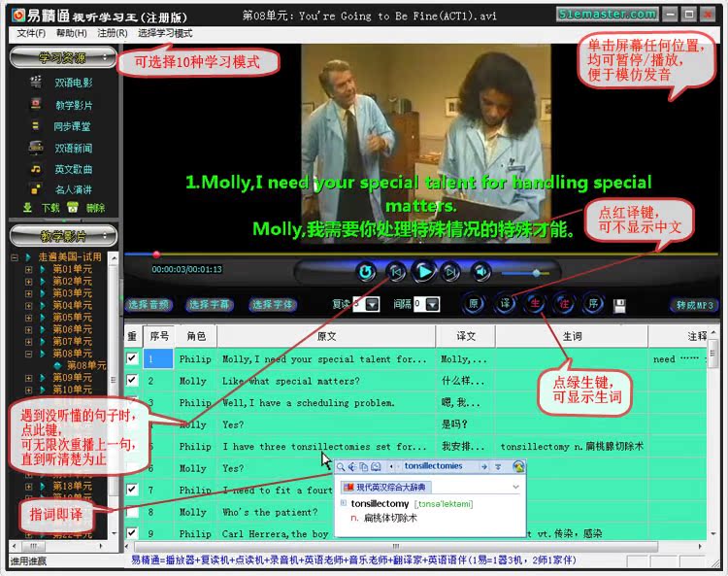Click the 选择音频 button

click(149, 305)
